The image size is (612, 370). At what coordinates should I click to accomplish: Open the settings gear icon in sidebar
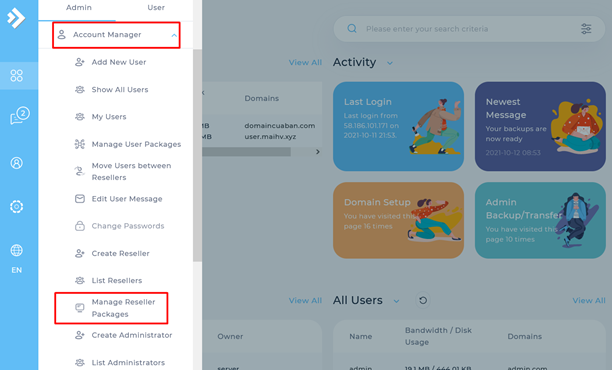tap(16, 206)
